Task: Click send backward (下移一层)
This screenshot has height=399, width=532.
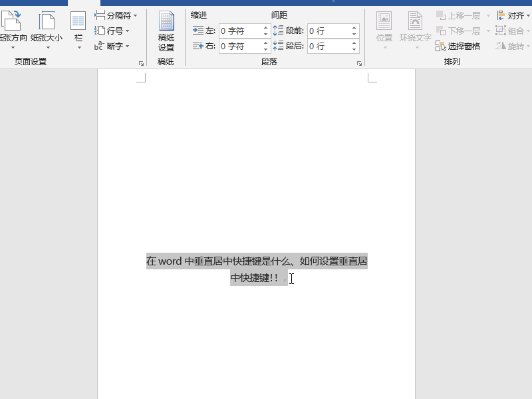Action: point(459,31)
